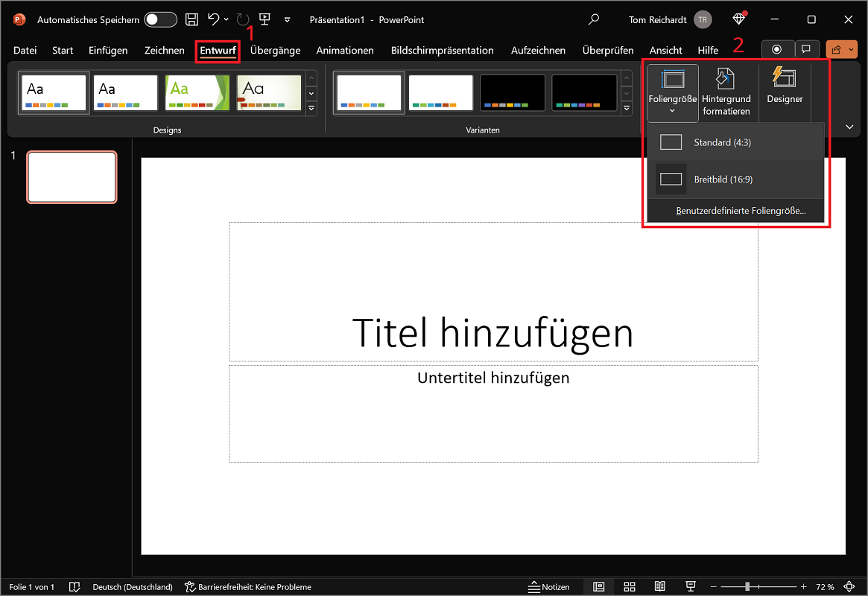
Task: Open Benutzerdefinierte Foliengröße...
Action: click(x=735, y=211)
